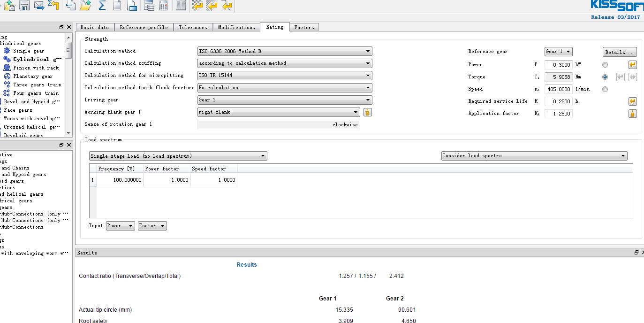Open the Input Power dropdown
644x323 pixels.
pyautogui.click(x=121, y=226)
